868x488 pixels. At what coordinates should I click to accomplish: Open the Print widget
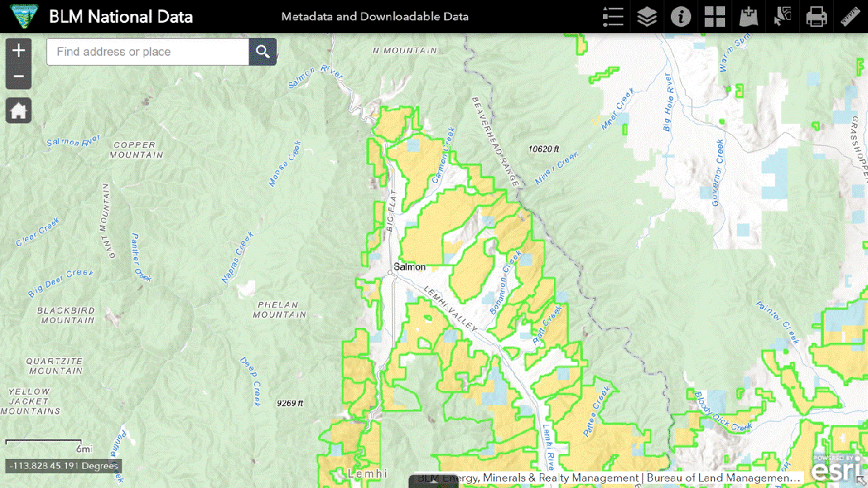(x=817, y=17)
